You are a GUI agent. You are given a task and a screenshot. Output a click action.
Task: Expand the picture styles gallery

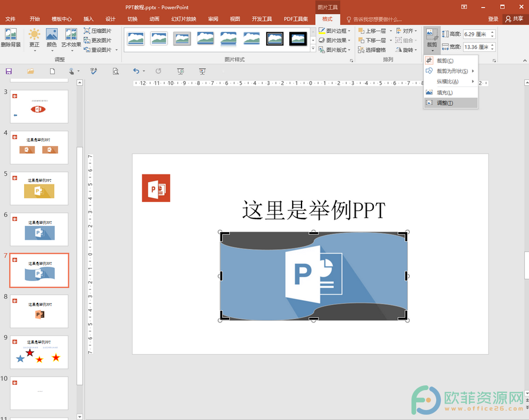click(x=313, y=49)
